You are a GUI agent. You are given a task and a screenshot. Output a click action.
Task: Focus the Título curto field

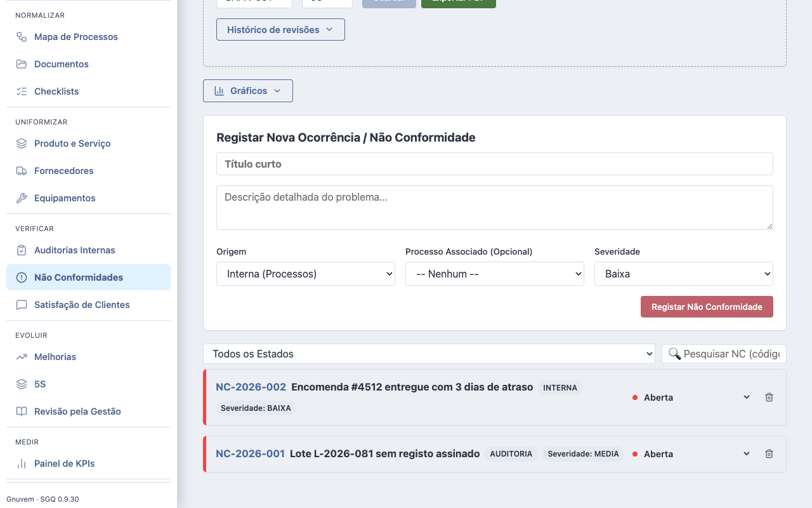click(495, 164)
